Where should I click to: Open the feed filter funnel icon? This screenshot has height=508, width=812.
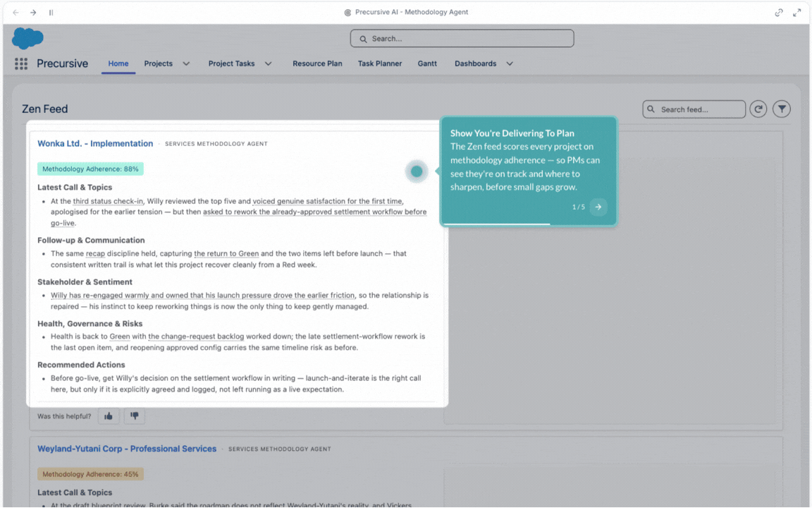tap(782, 109)
